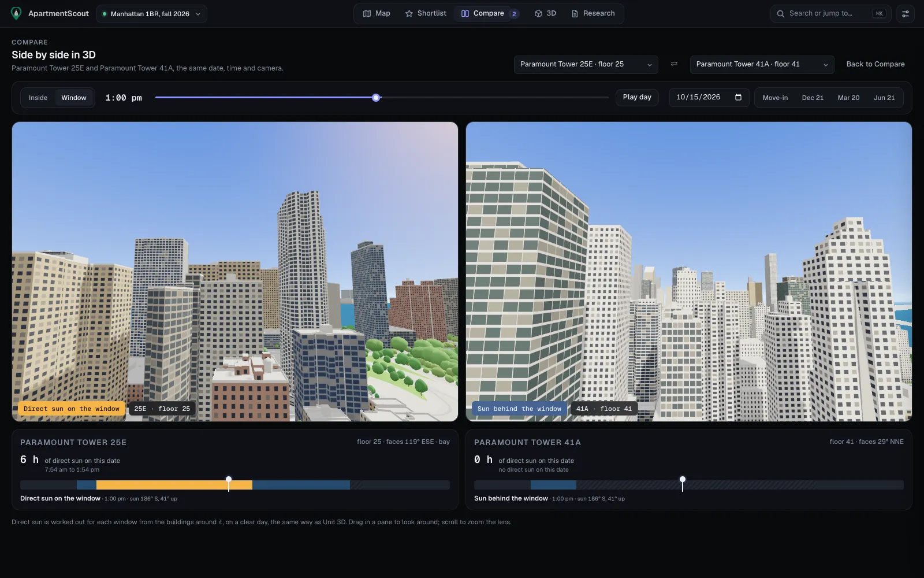Click the 10/15/2026 date field
Viewport: 924px width, 578px height.
709,97
